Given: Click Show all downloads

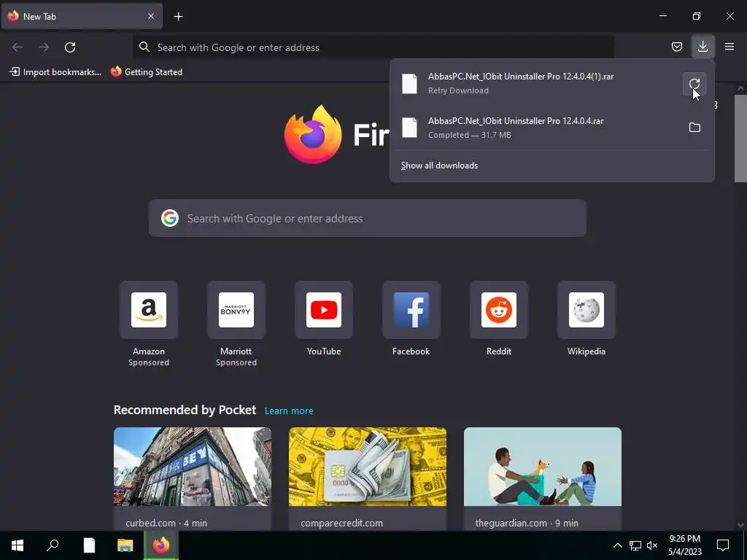Looking at the screenshot, I should (x=439, y=166).
